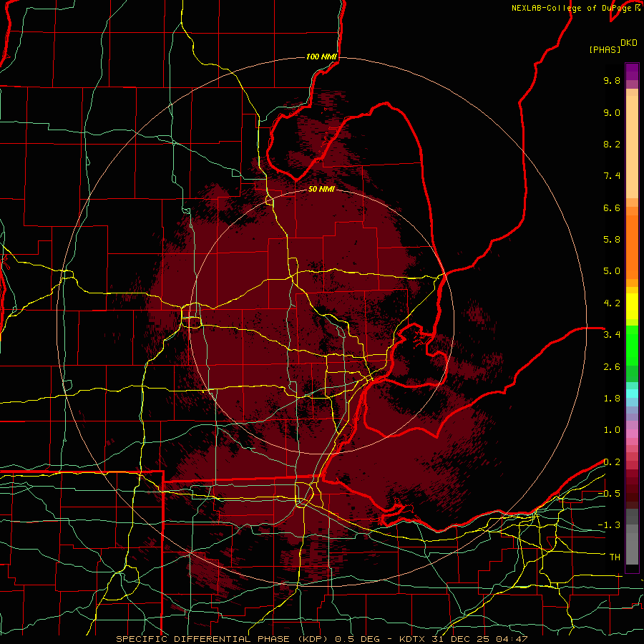Image resolution: width=644 pixels, height=644 pixels.
Task: Click the "0.5 DEG" elevation angle in the caption
Action: pyautogui.click(x=356, y=639)
